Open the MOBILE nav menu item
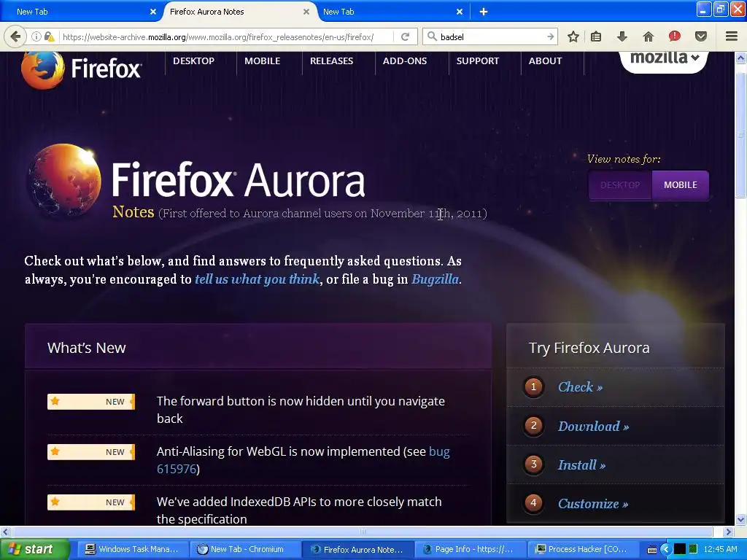The image size is (747, 560). coord(263,61)
